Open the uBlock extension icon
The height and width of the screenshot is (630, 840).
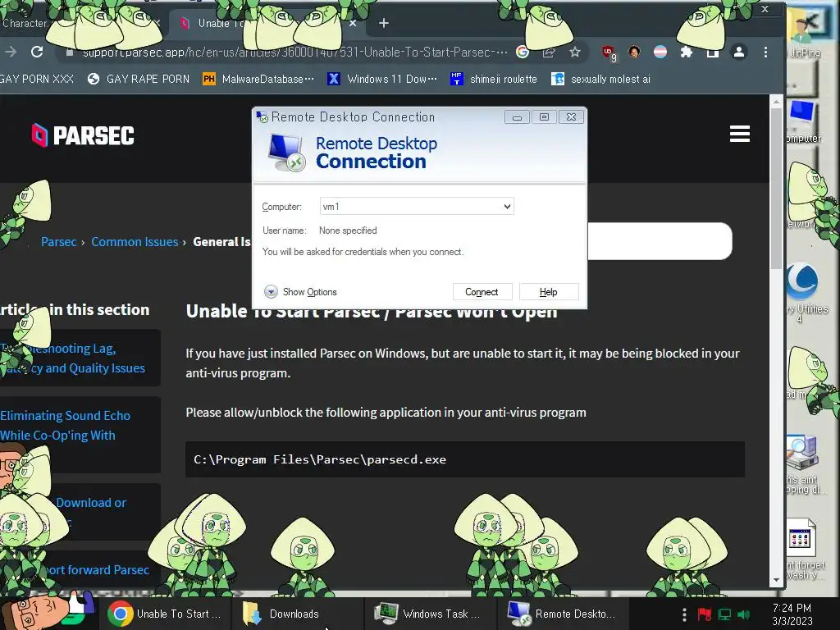tap(609, 52)
